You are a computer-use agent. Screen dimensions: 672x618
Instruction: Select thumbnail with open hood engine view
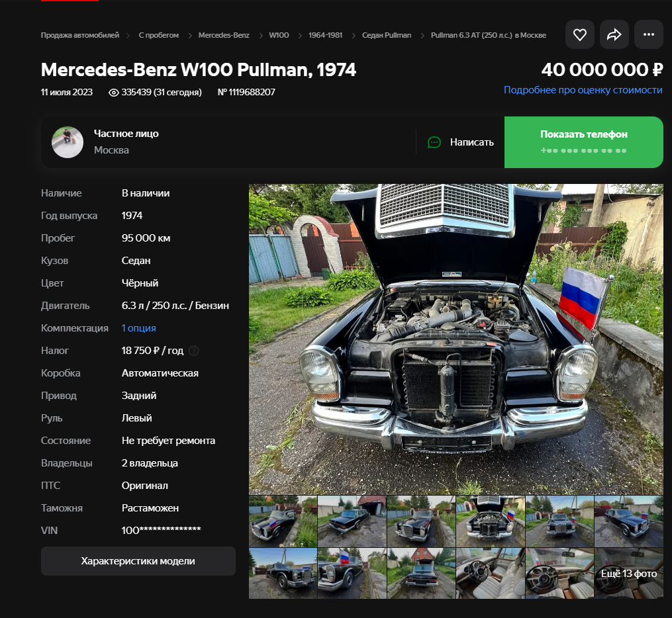491,521
